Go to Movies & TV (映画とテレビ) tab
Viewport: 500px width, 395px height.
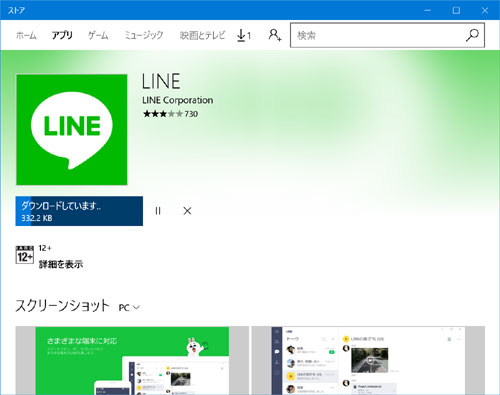pos(202,35)
